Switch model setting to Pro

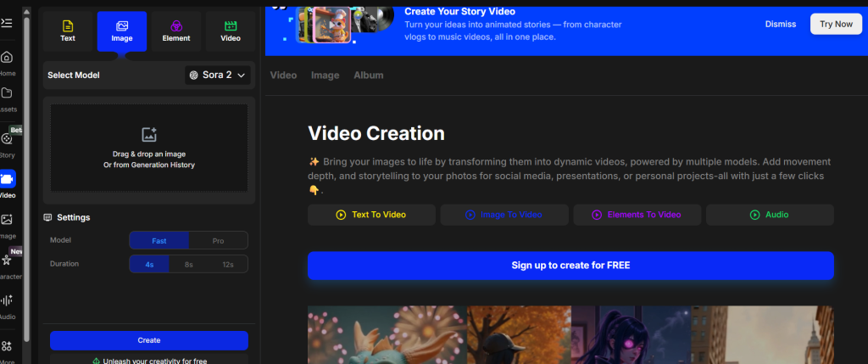click(218, 241)
